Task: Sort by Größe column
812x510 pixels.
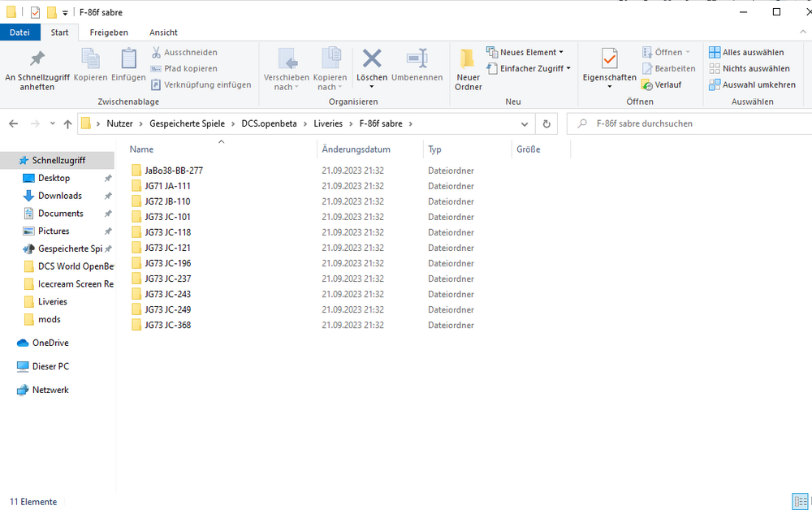Action: click(529, 149)
